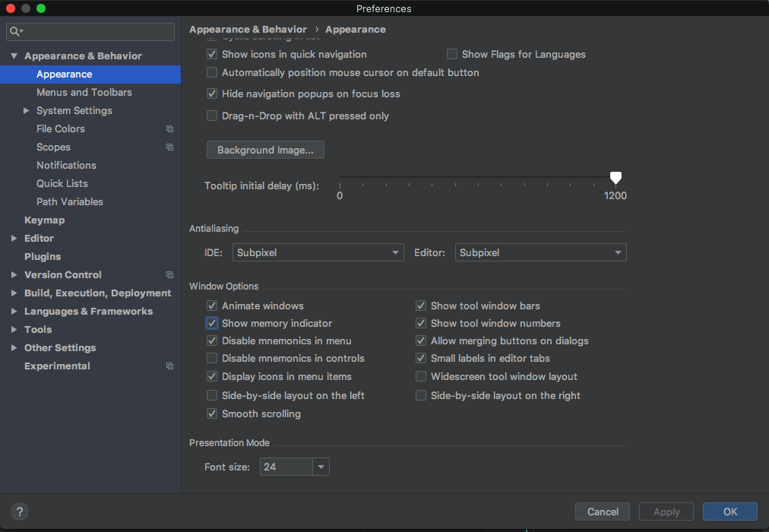This screenshot has width=769, height=532.
Task: Apply the current settings
Action: (x=666, y=511)
